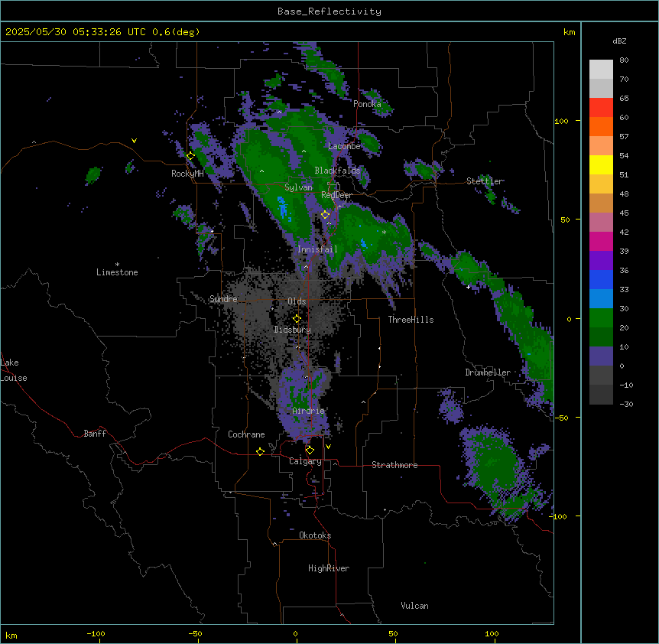659x644 pixels.
Task: Click the yellow diamond marker below RedDeer
Action: [325, 215]
